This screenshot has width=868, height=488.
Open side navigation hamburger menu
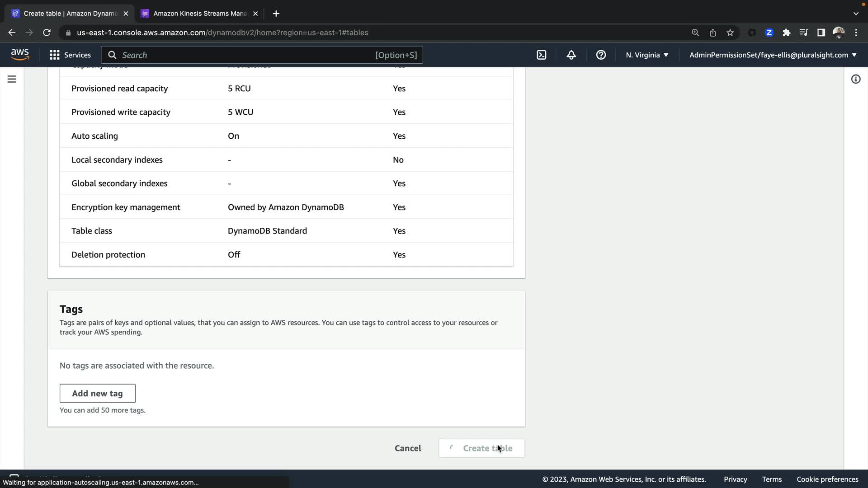(x=12, y=79)
